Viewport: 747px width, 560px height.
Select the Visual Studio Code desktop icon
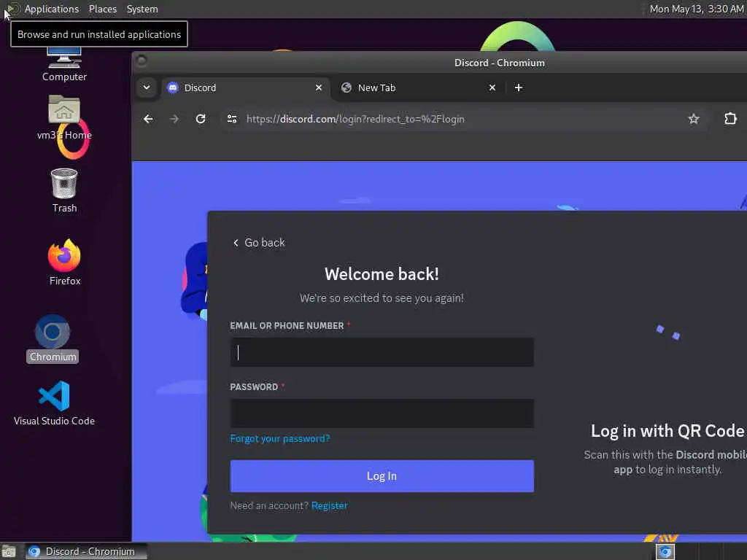[54, 402]
